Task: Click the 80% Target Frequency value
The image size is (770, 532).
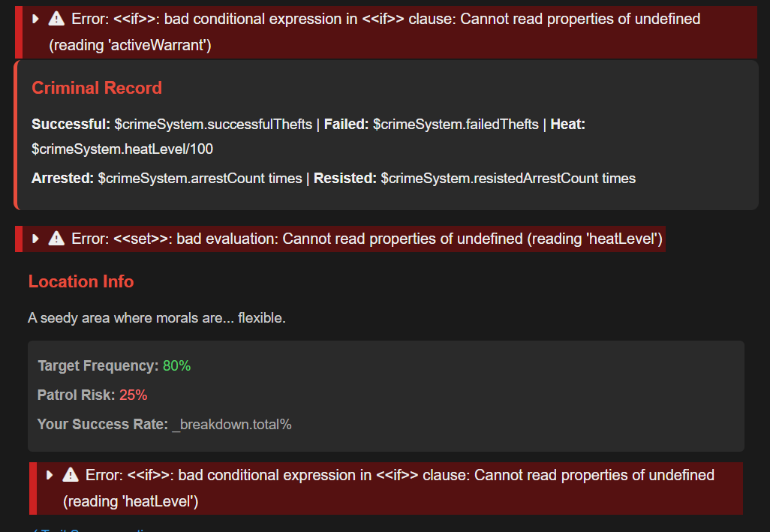Action: pyautogui.click(x=177, y=366)
